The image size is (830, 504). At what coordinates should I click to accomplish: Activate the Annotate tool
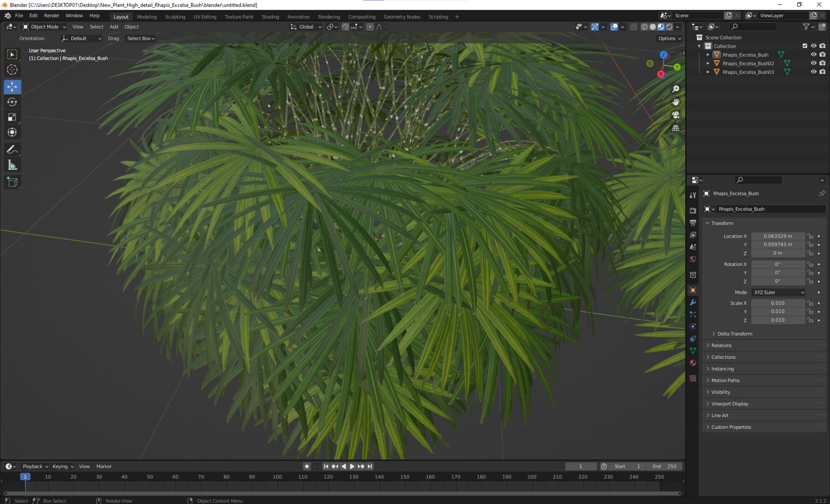coord(12,149)
